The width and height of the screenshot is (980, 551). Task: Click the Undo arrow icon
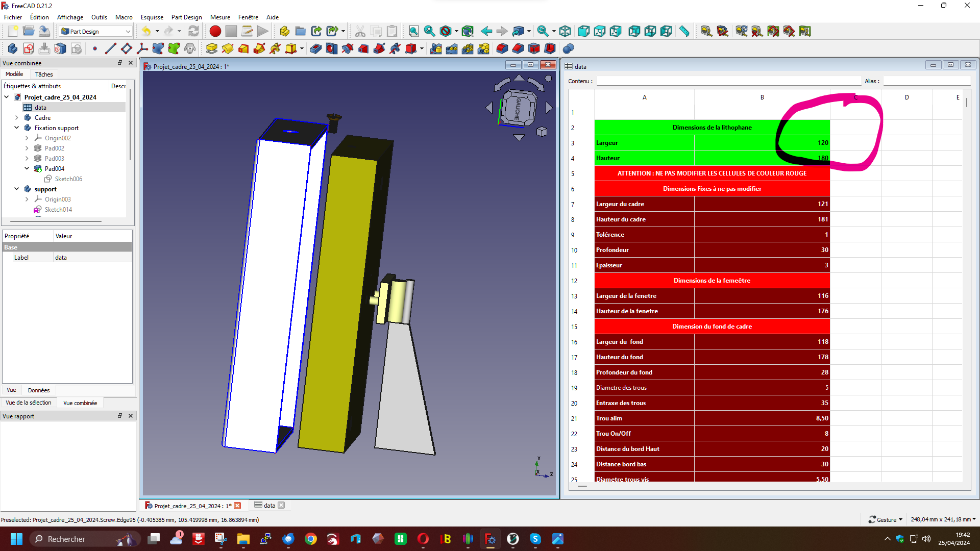146,31
